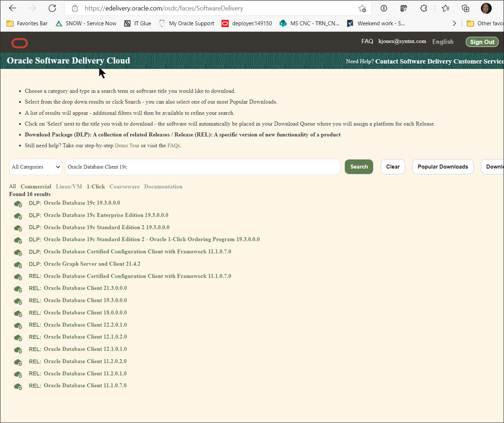Viewport: 504px width, 423px height.
Task: Open the Demo Tour link
Action: coord(127,145)
